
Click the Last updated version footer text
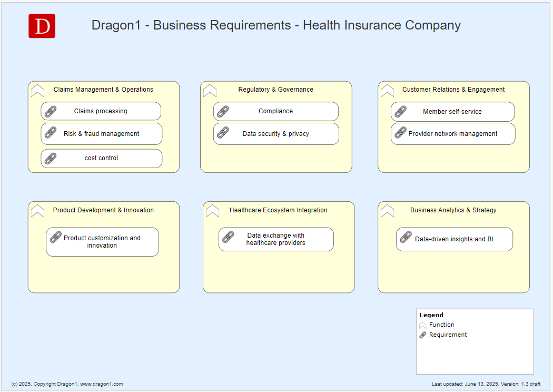[x=486, y=384]
